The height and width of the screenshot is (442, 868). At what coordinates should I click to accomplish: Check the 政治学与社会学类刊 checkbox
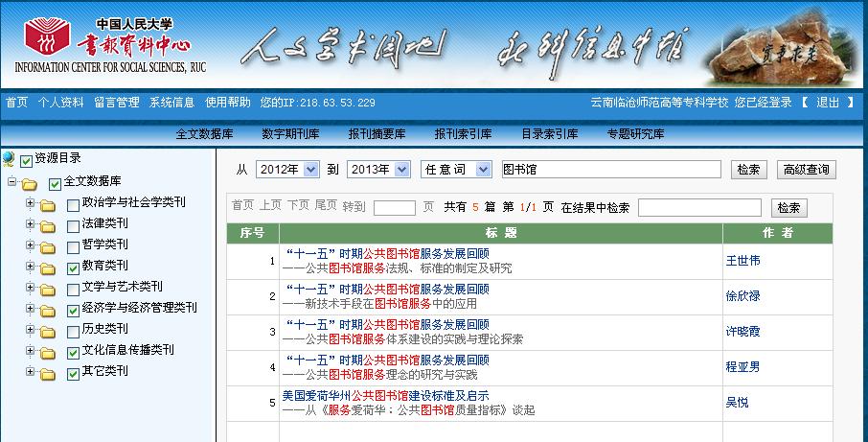74,203
